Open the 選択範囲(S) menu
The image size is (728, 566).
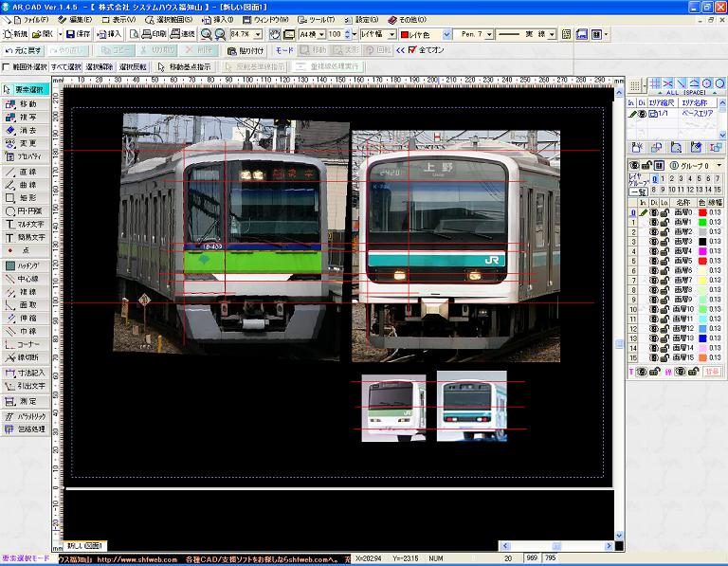(x=169, y=20)
